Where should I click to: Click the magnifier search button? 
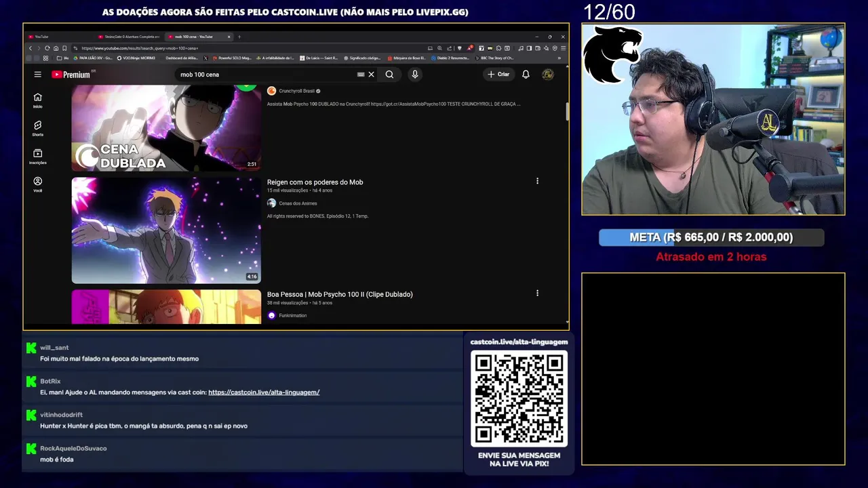(x=389, y=75)
